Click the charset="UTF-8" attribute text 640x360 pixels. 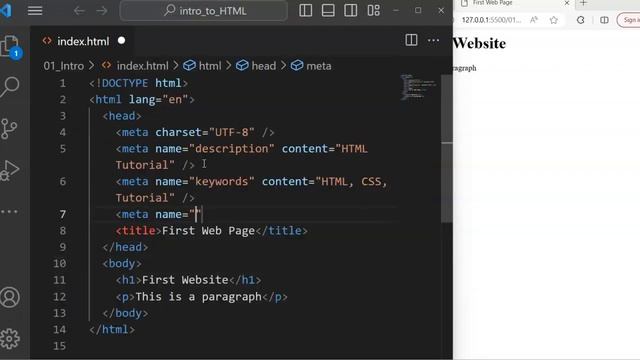click(205, 132)
